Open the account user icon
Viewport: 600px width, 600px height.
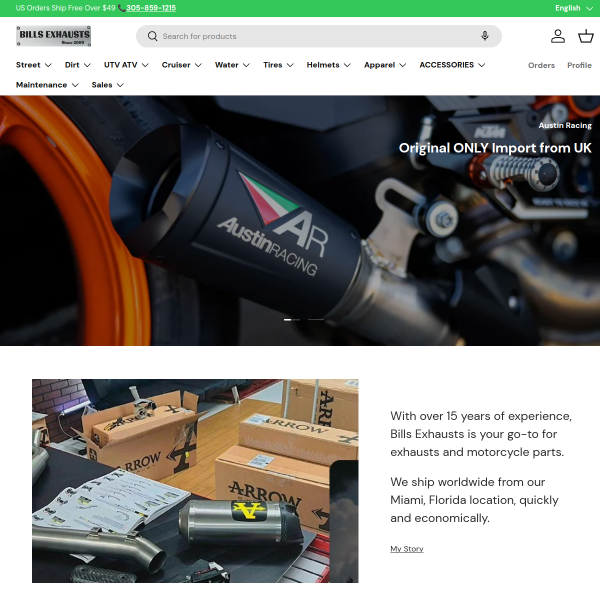click(x=558, y=36)
